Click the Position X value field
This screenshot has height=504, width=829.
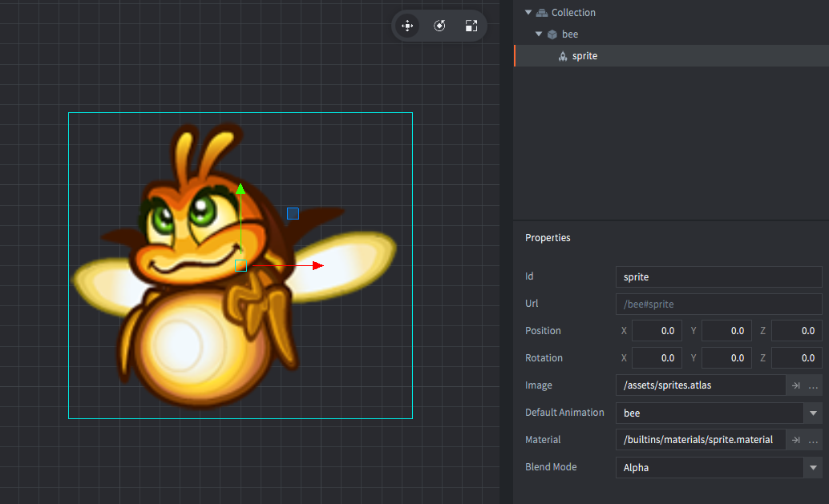click(x=657, y=331)
